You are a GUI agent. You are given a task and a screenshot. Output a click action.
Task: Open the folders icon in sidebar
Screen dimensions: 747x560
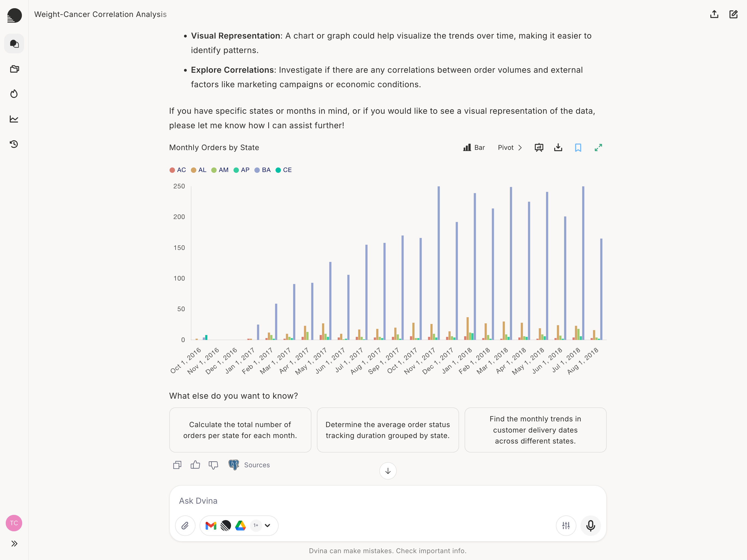pos(14,69)
